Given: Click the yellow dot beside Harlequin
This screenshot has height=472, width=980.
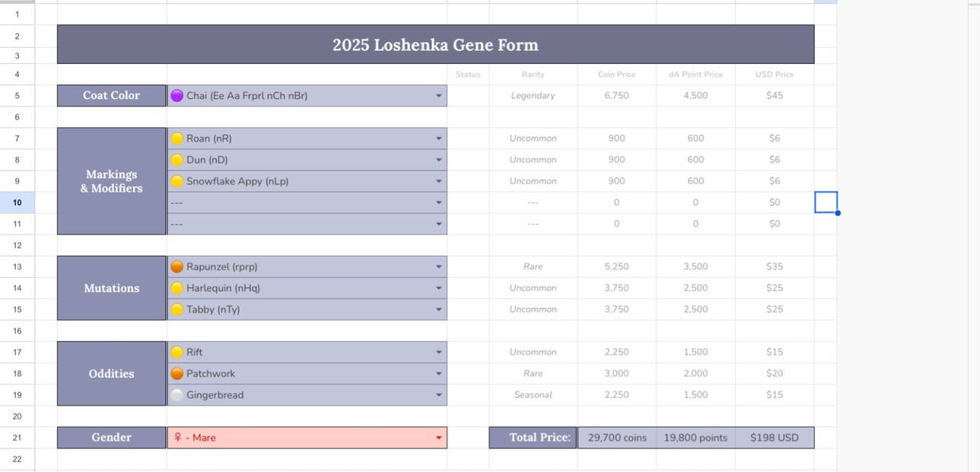Looking at the screenshot, I should click(177, 288).
